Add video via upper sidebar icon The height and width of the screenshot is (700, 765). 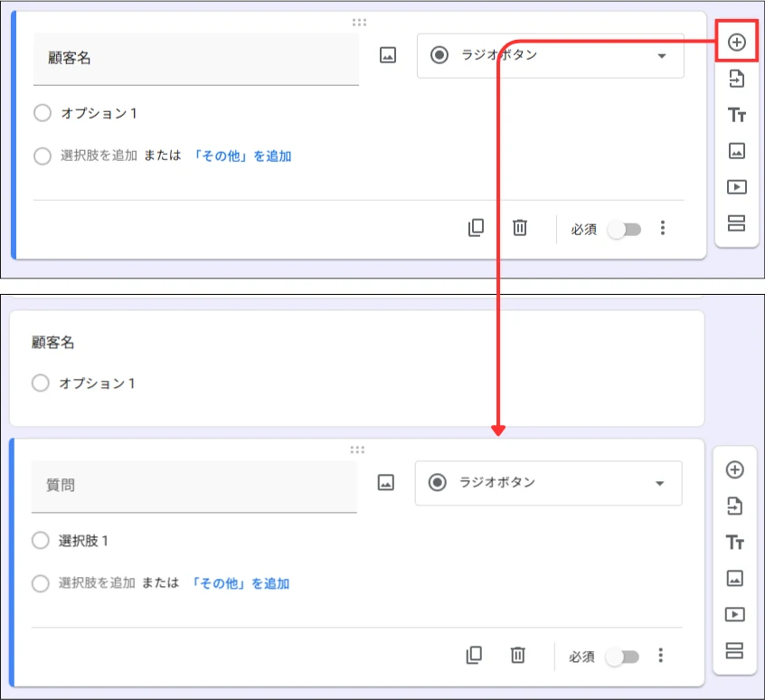[x=736, y=187]
